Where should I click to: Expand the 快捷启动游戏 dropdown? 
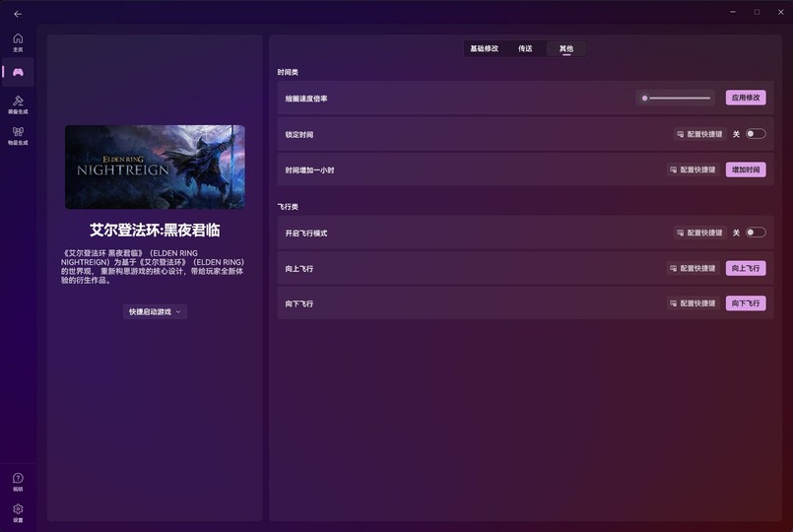click(x=155, y=311)
